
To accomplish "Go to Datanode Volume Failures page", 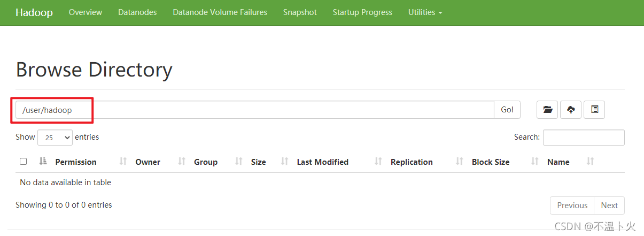I will (x=220, y=12).
